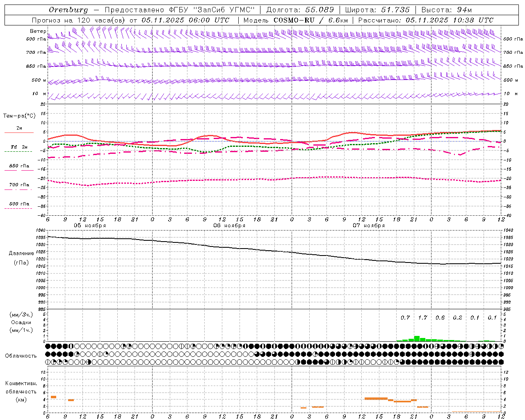Click the longest orange convective cloud bar

point(376,399)
